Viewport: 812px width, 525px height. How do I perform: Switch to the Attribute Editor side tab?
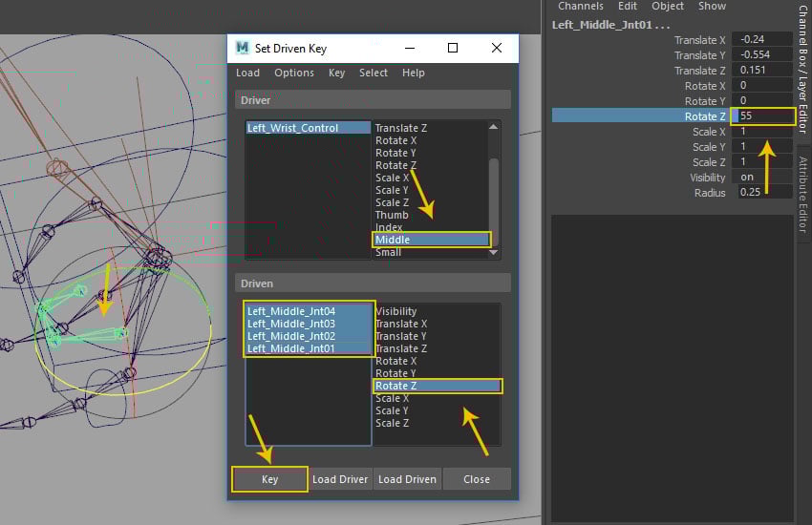click(802, 195)
